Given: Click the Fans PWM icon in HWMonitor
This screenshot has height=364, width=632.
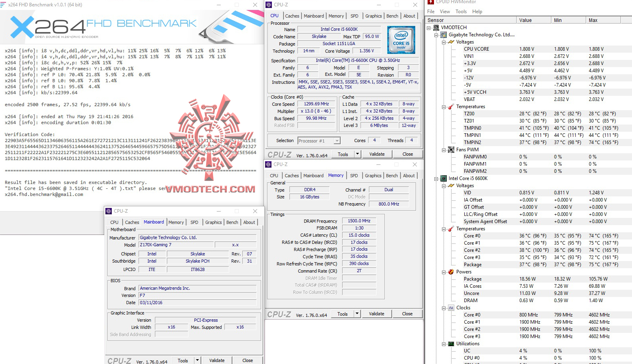Looking at the screenshot, I should tap(451, 150).
